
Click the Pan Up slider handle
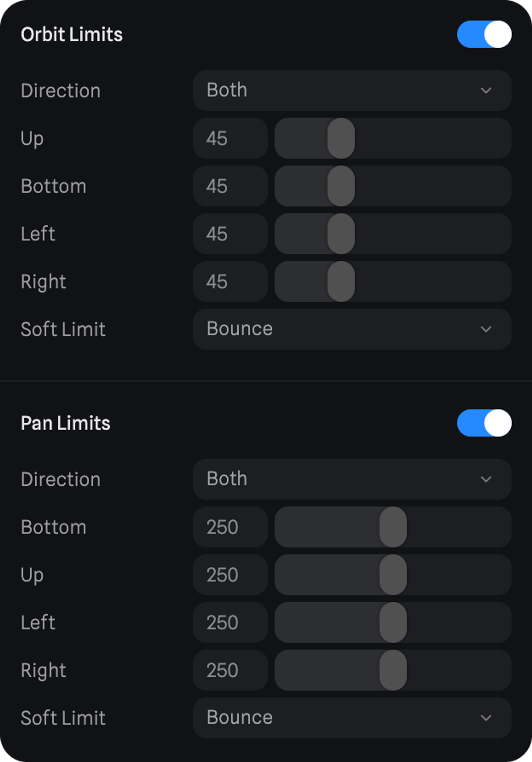pos(393,574)
